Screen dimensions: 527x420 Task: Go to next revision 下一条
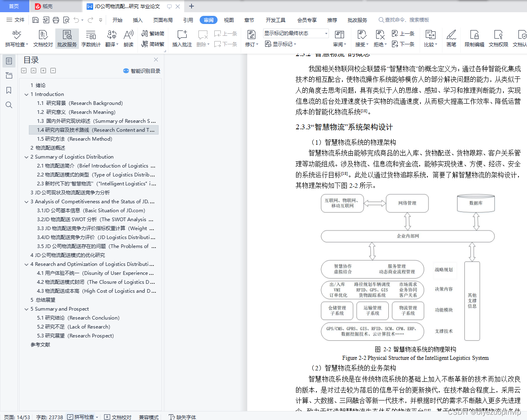click(403, 44)
